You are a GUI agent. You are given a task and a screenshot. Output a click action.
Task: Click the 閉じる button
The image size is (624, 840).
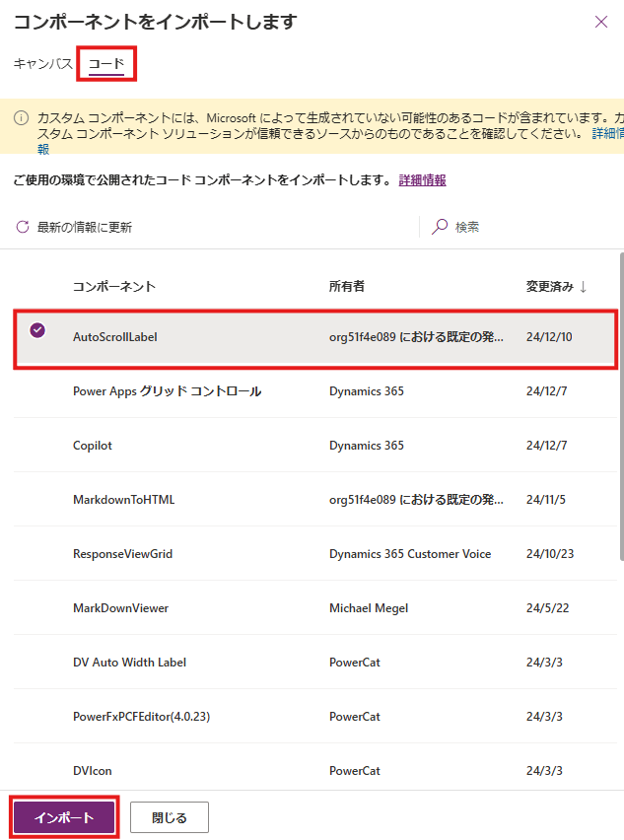(x=170, y=817)
